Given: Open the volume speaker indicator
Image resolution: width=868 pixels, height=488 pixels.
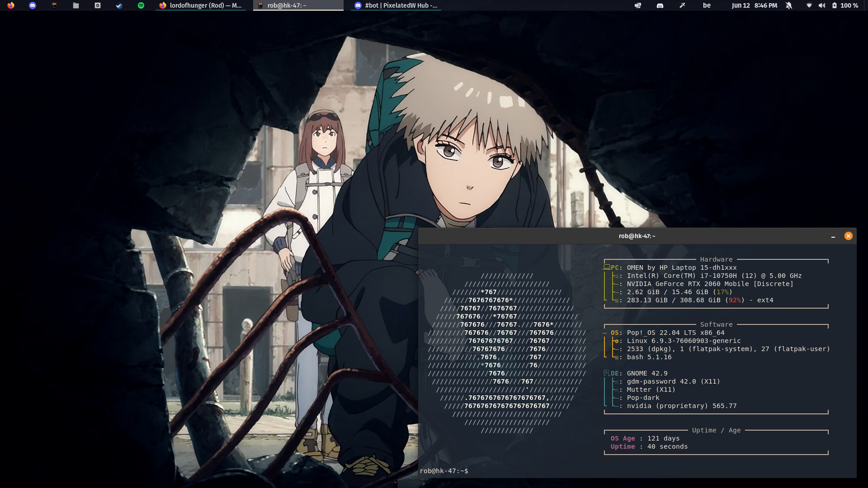Looking at the screenshot, I should pos(822,5).
